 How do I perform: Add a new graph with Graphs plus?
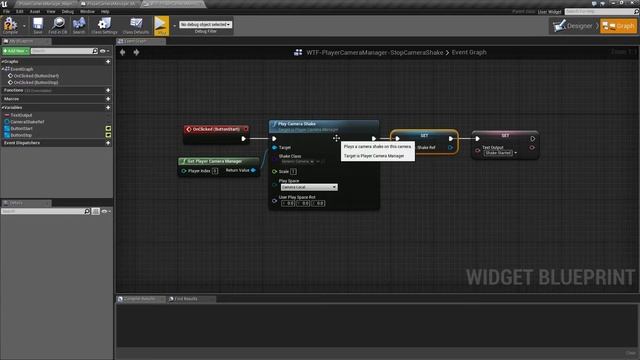108,62
